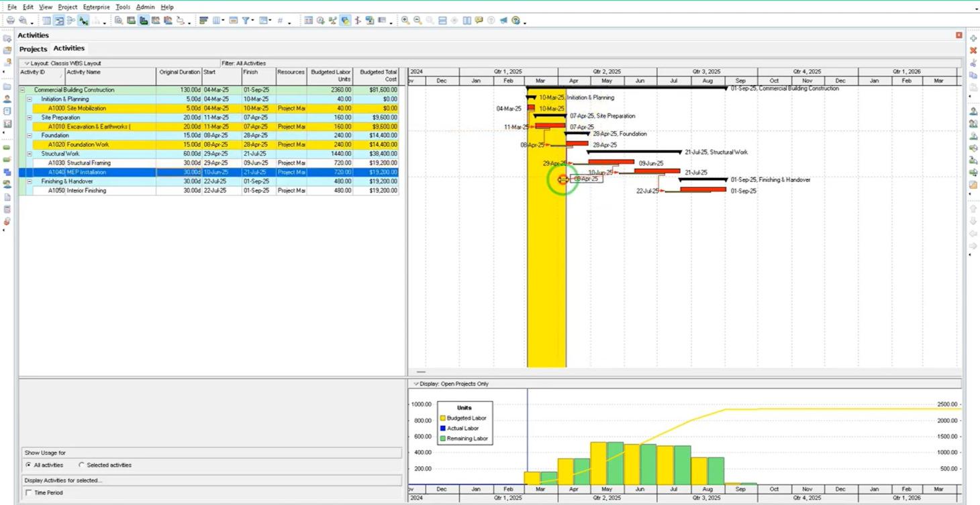Click the move-right arrow icon on right bar
Screen dimensions: 980x505
(x=973, y=246)
